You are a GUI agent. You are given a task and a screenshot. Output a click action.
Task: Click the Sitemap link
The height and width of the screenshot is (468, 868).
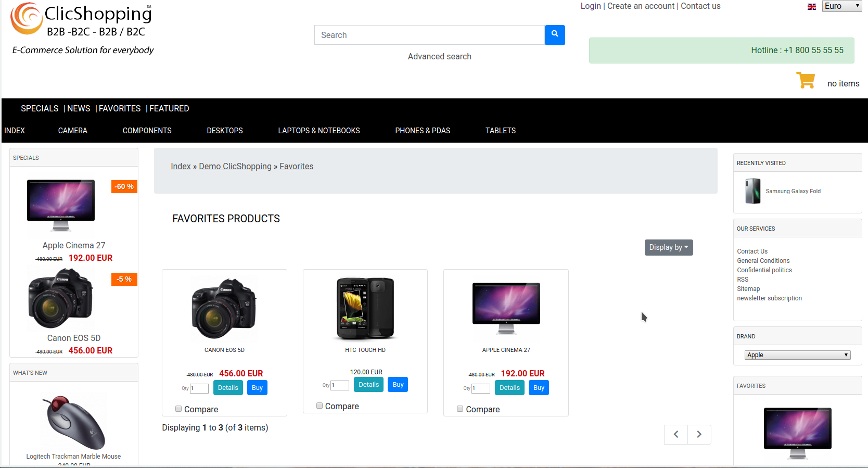tap(748, 289)
